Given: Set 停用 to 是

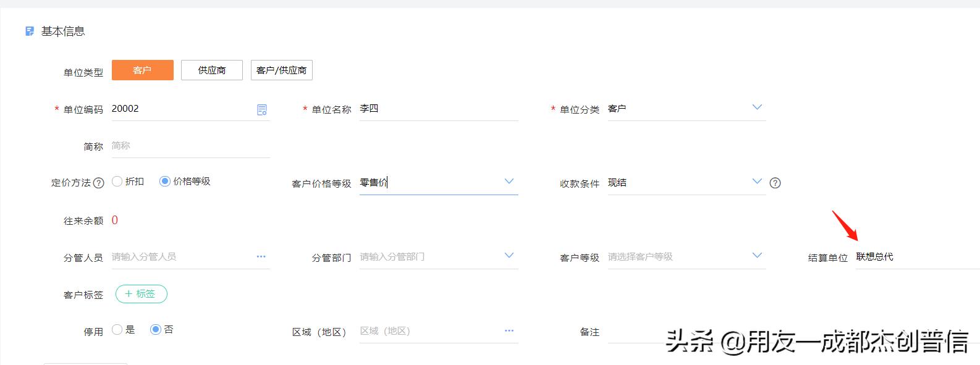Looking at the screenshot, I should click(x=117, y=330).
